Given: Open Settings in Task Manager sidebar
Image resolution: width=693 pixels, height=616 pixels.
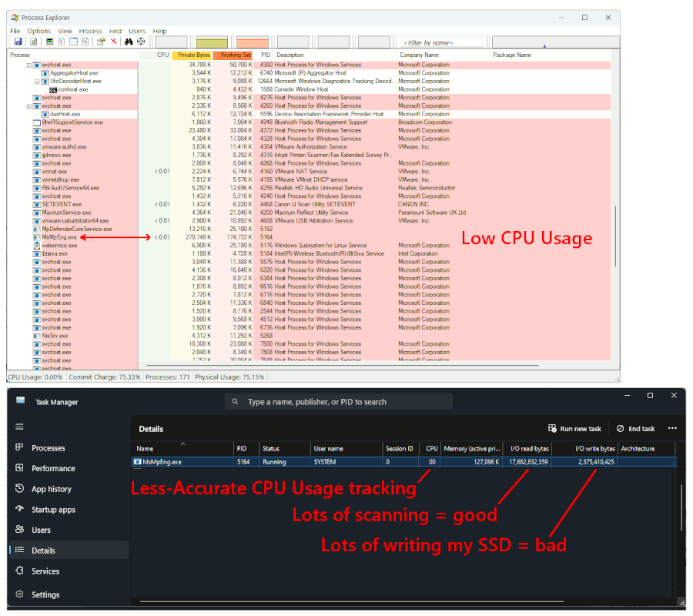Looking at the screenshot, I should click(x=69, y=594).
